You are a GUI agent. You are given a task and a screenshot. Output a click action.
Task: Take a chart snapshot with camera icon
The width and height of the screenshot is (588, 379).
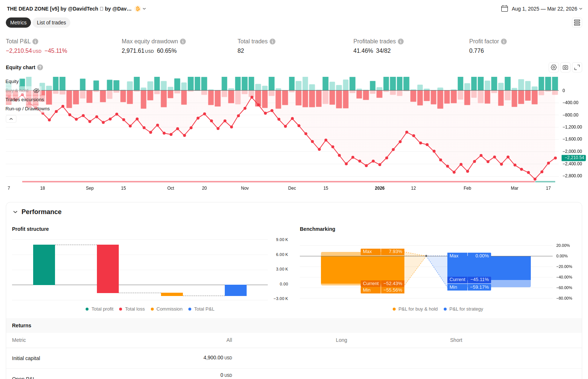(x=565, y=67)
